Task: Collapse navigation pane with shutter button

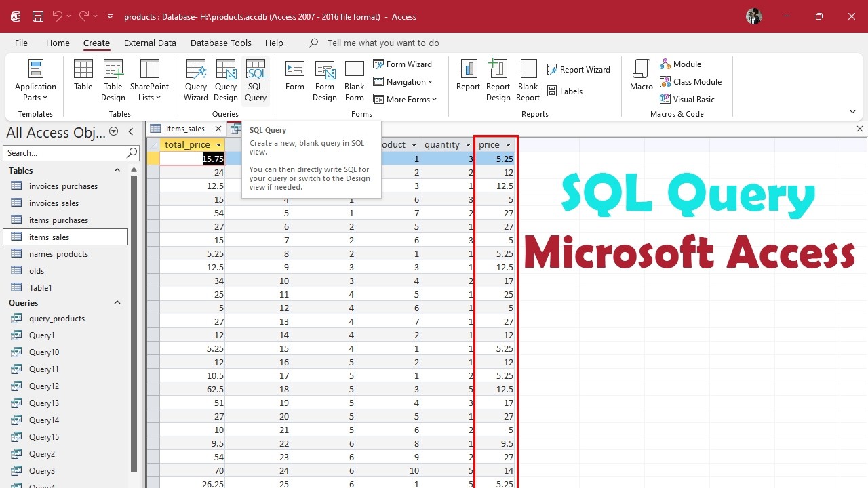Action: point(131,132)
